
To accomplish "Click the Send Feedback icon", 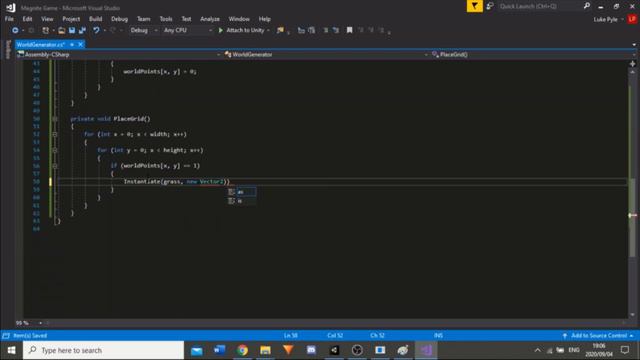I will 490,6.
